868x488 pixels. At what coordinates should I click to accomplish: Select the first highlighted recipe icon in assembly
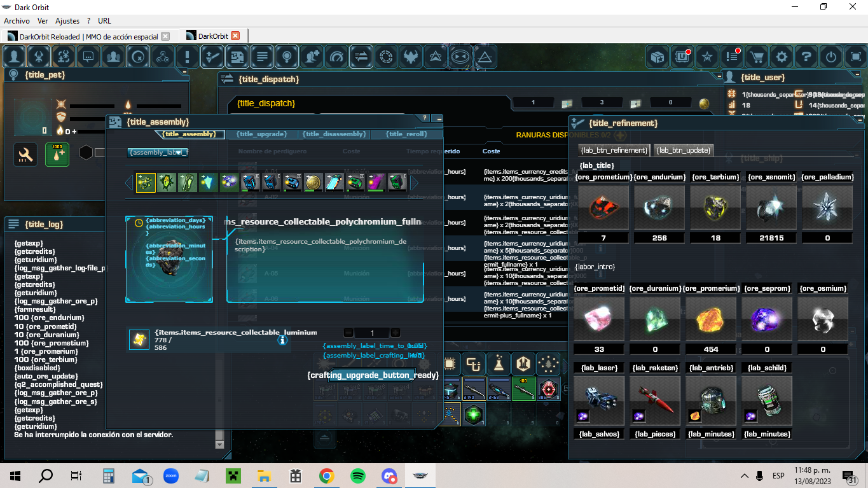[x=146, y=183]
